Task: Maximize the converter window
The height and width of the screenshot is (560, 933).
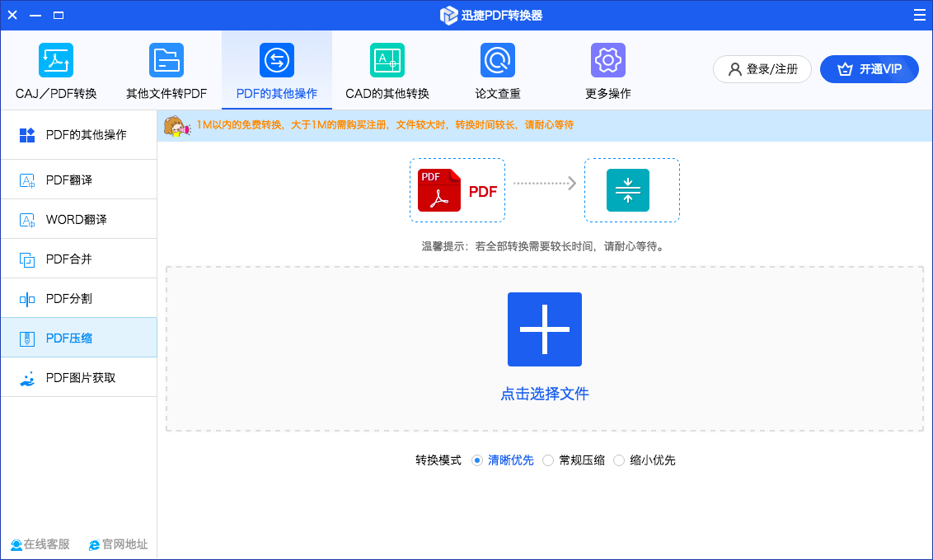Action: point(59,15)
